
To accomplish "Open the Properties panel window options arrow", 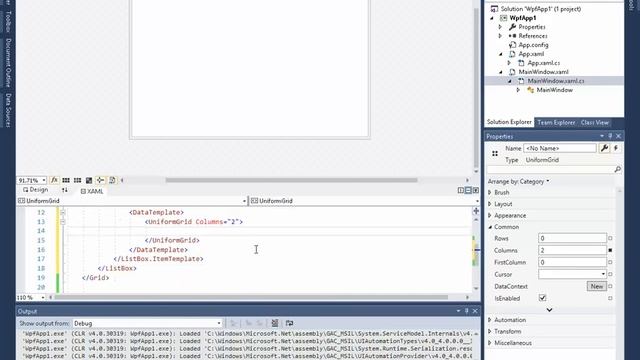I will (602, 136).
